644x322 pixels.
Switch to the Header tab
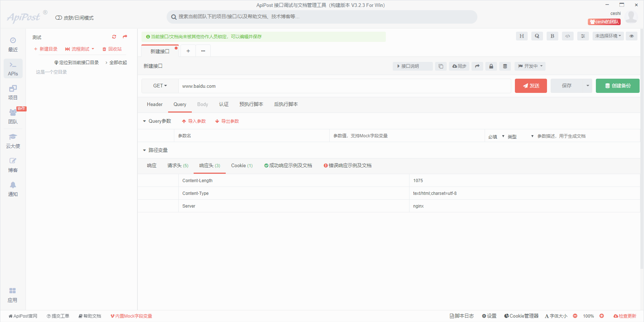pyautogui.click(x=155, y=105)
